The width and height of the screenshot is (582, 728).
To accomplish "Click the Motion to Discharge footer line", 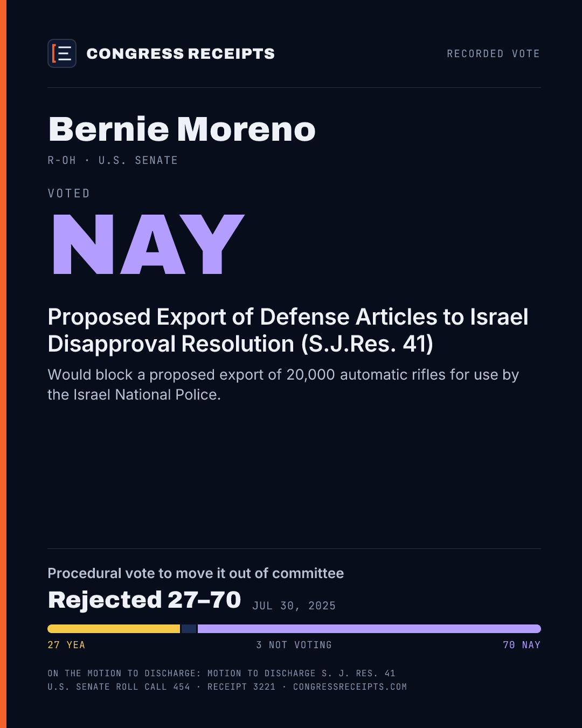I will pos(221,673).
